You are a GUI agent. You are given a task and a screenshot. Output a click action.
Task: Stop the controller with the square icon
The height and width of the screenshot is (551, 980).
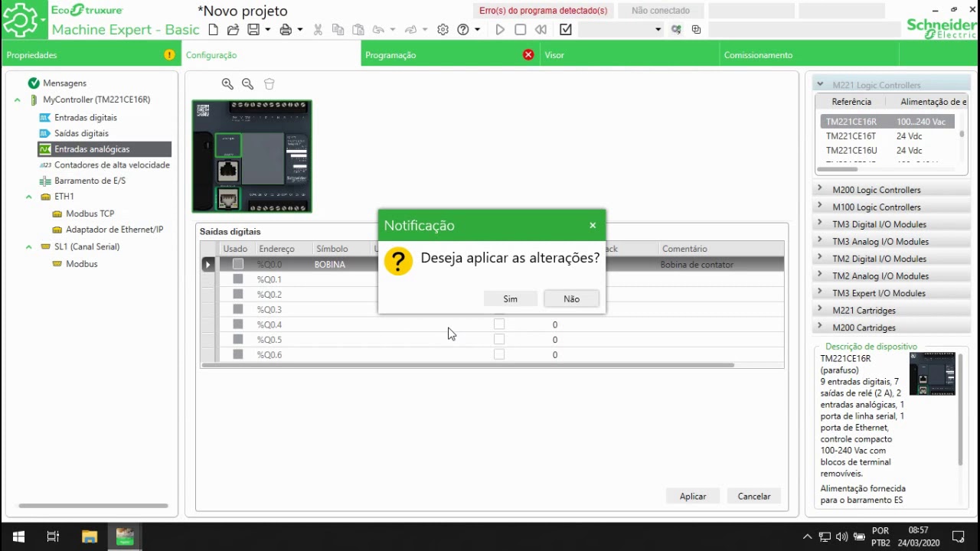pyautogui.click(x=521, y=30)
